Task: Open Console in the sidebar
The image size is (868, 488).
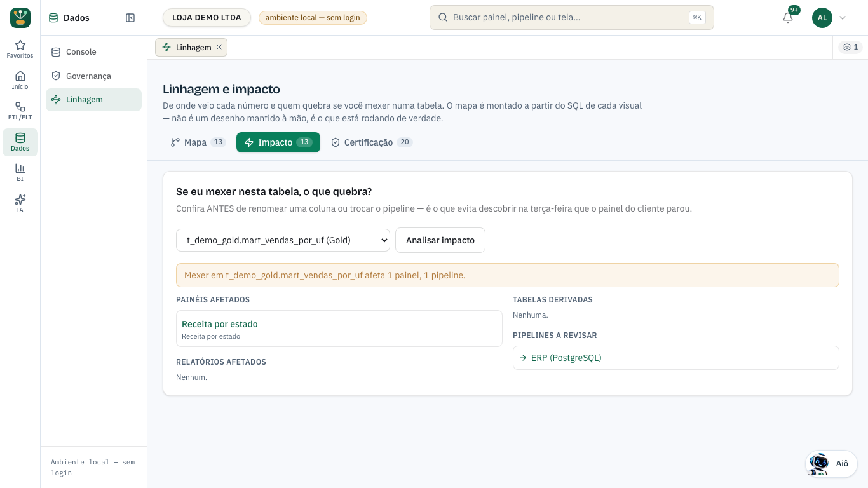Action: (93, 52)
